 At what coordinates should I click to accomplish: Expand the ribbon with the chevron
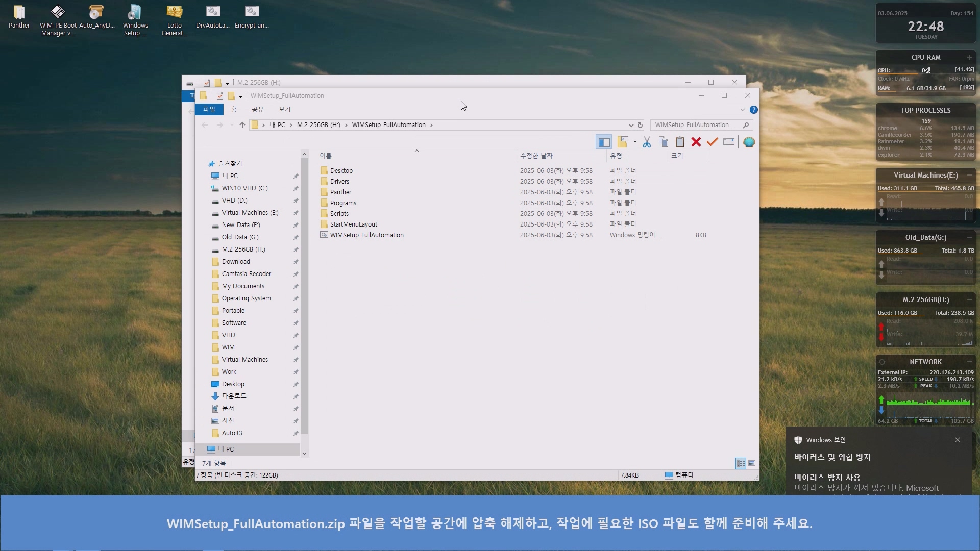click(x=742, y=110)
